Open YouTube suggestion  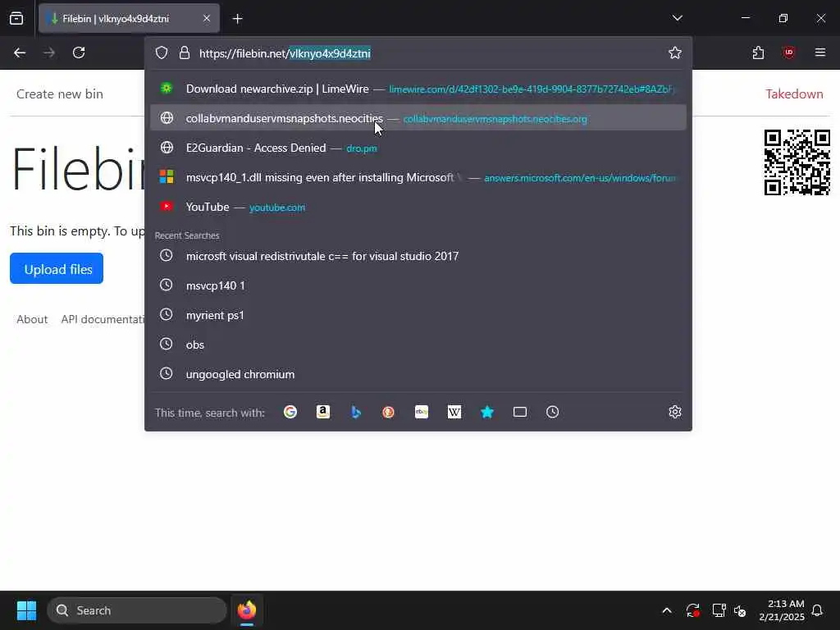point(418,207)
